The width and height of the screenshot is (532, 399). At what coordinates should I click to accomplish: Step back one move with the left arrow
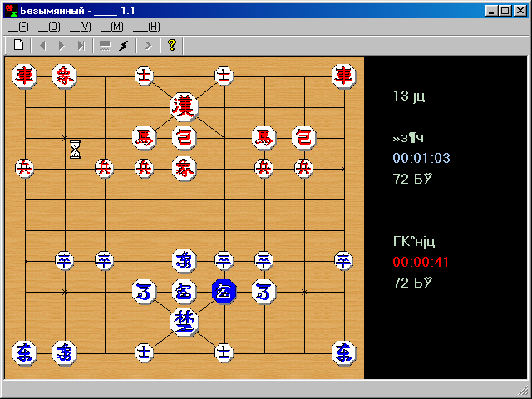(42, 45)
